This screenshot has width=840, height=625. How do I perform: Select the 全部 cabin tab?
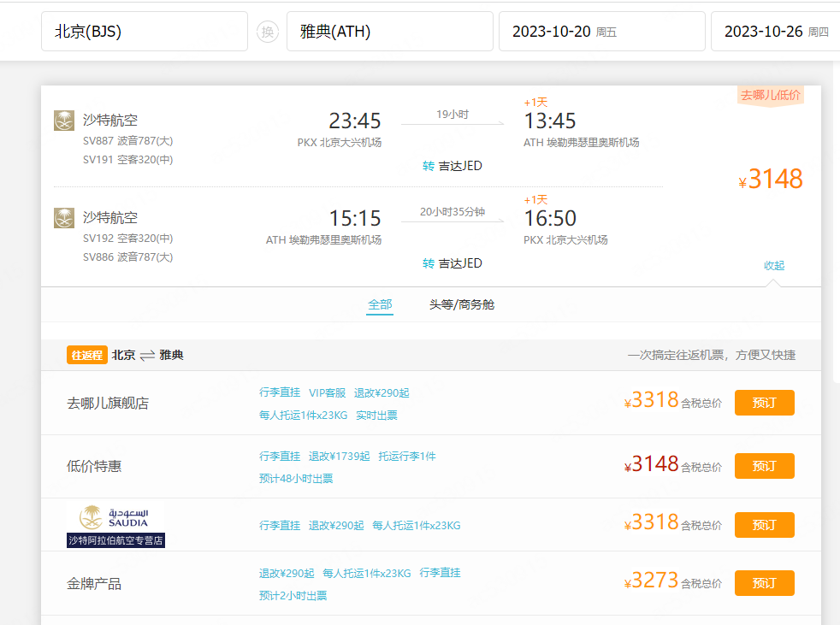pos(380,304)
